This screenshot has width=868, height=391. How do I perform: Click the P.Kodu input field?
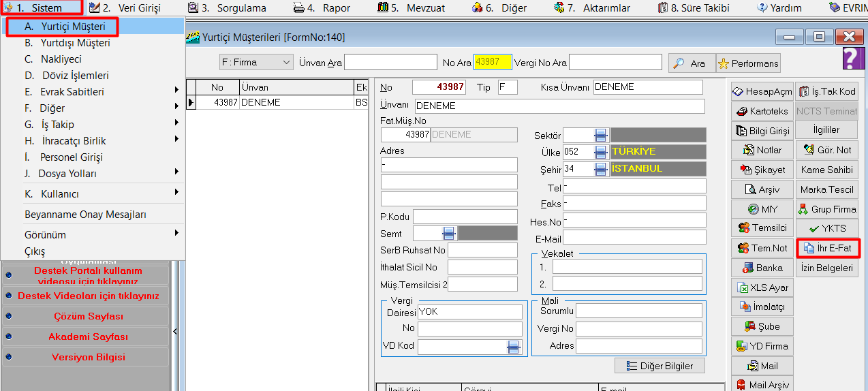[x=465, y=217]
